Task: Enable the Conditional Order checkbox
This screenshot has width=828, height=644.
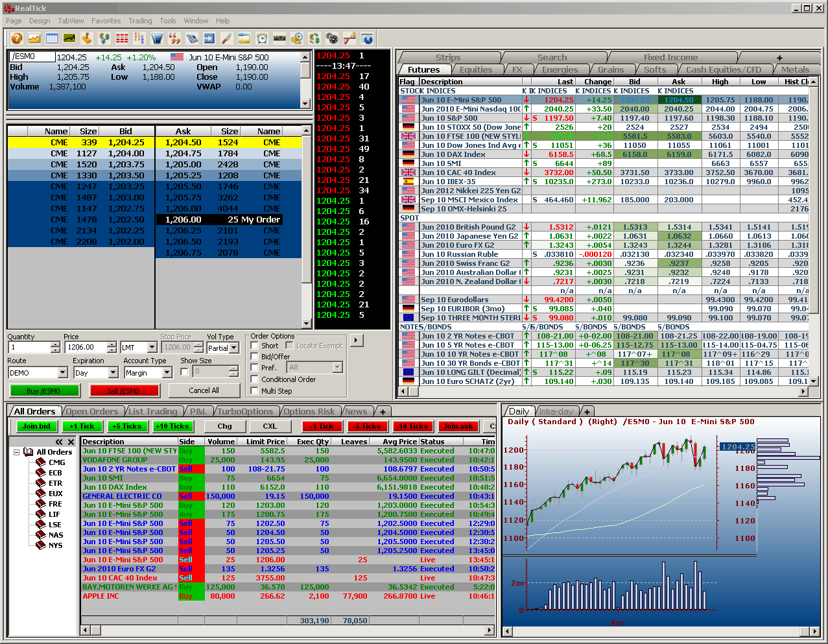Action: [x=255, y=379]
